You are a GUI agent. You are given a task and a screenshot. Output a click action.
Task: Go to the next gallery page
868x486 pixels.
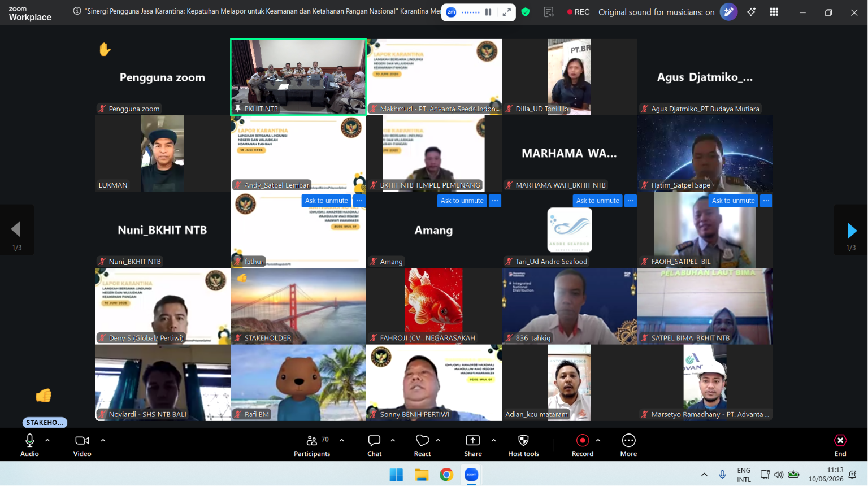852,230
